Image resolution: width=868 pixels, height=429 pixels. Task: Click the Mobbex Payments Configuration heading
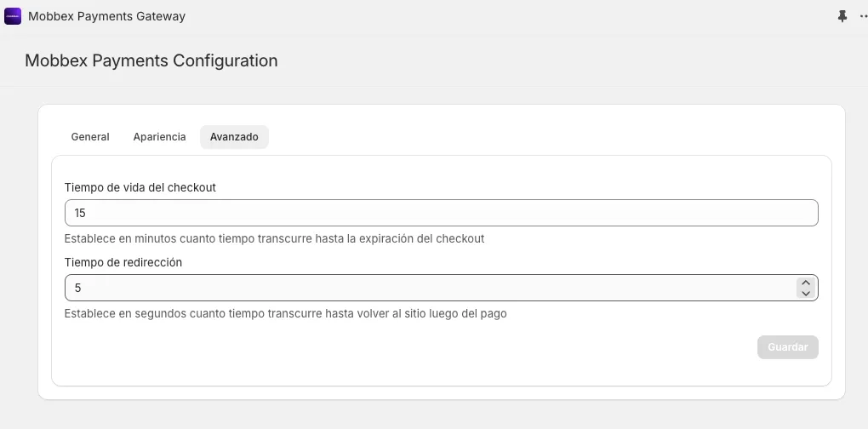(151, 60)
